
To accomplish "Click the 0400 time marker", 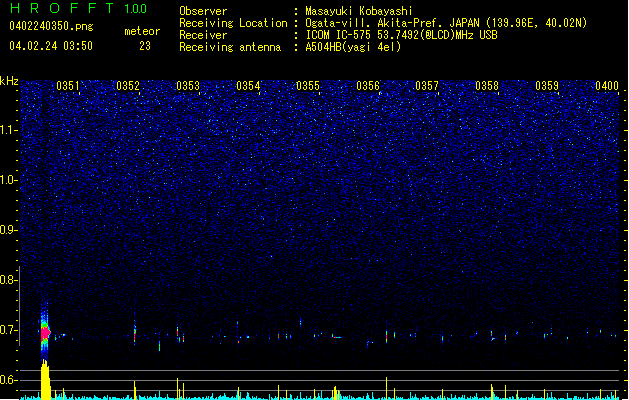I will (x=607, y=86).
